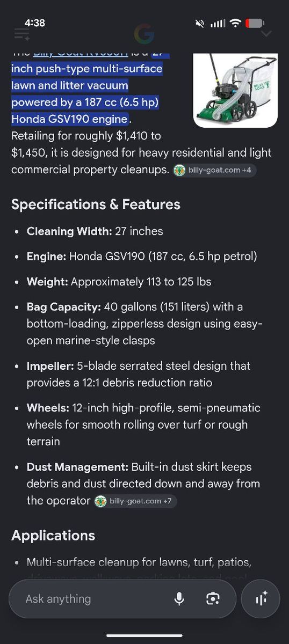
Task: Open the history menu icon at top-left
Action: click(22, 35)
